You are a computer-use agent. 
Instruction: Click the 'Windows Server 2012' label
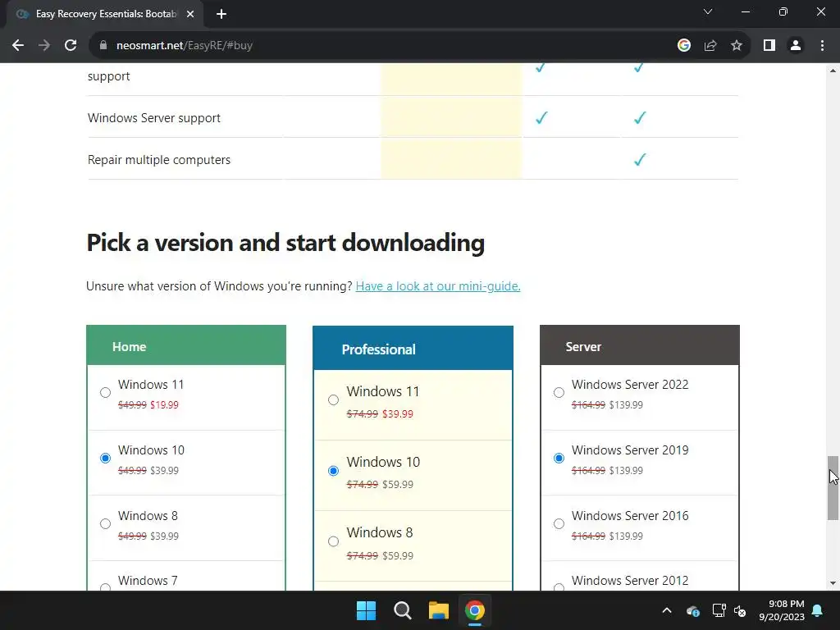630,581
